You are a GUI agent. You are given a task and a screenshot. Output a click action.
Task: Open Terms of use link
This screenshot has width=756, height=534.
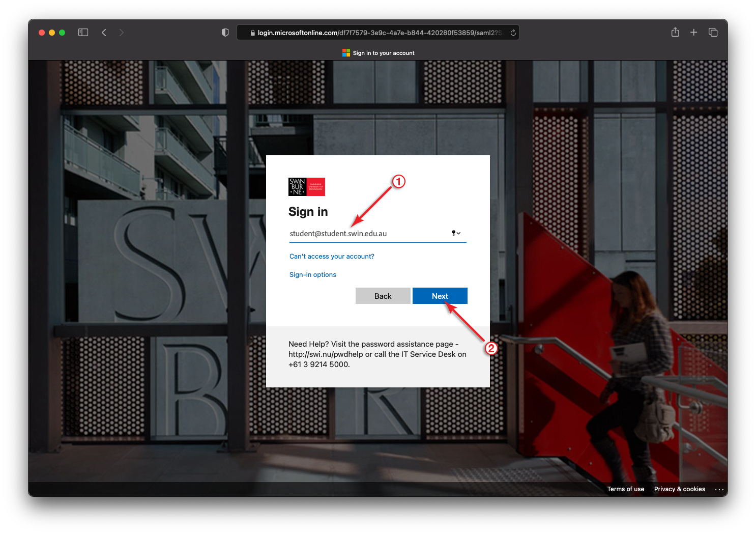(625, 489)
